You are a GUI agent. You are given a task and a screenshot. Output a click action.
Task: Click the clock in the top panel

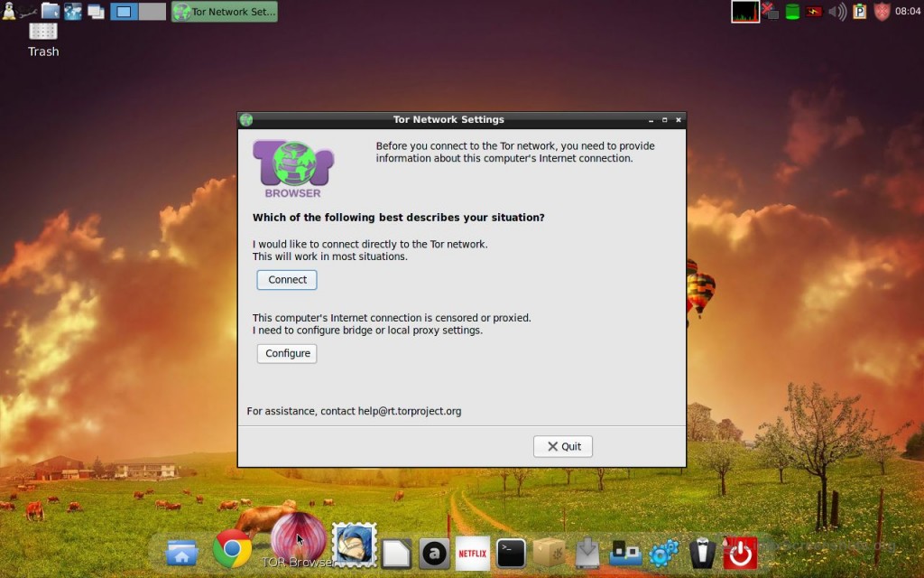(908, 12)
